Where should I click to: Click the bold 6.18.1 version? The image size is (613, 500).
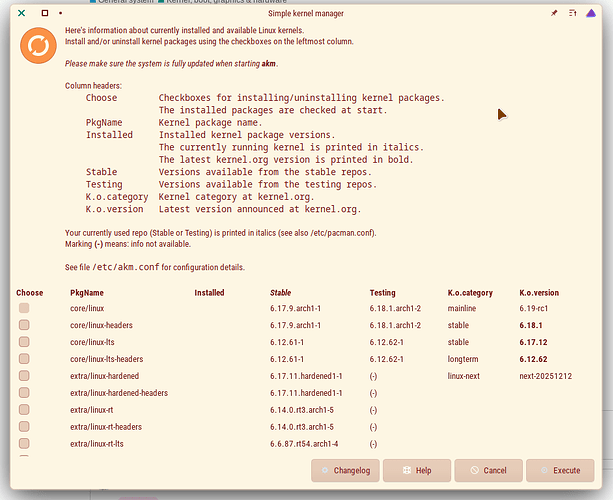tap(531, 325)
